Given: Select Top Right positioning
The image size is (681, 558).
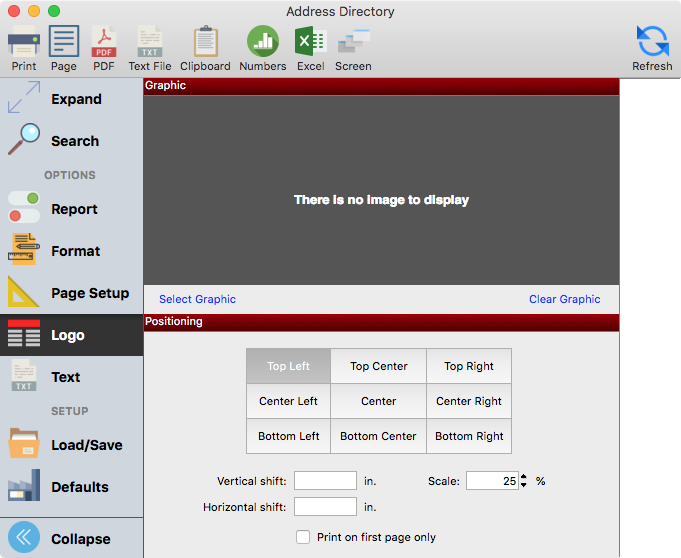Looking at the screenshot, I should coord(468,366).
